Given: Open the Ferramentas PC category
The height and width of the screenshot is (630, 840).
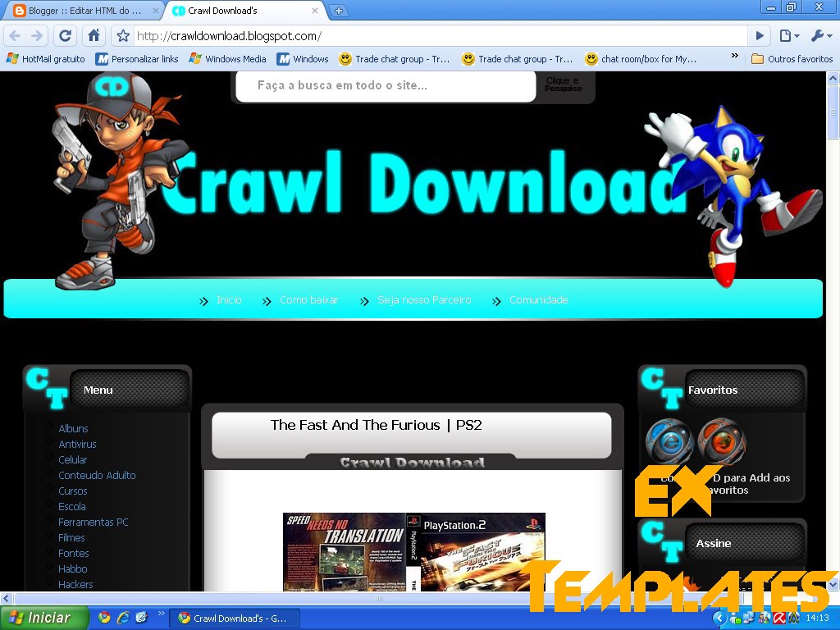Looking at the screenshot, I should pos(94,522).
